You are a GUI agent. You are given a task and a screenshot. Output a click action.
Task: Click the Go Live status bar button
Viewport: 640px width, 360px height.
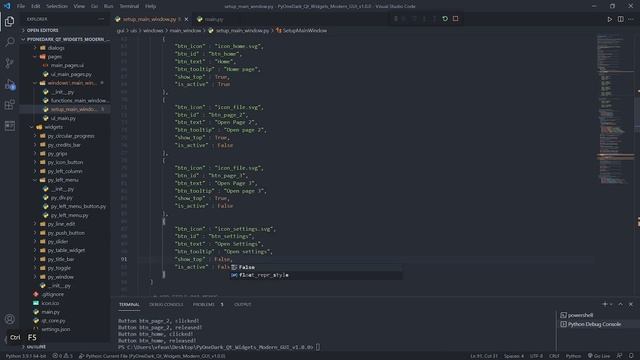tap(598, 356)
